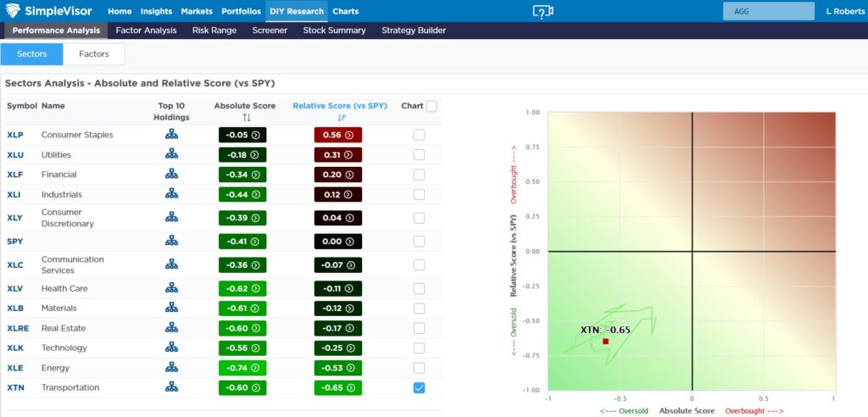This screenshot has height=417, width=868.
Task: Uncheck the Transportation XTN chart checkbox
Action: [420, 387]
